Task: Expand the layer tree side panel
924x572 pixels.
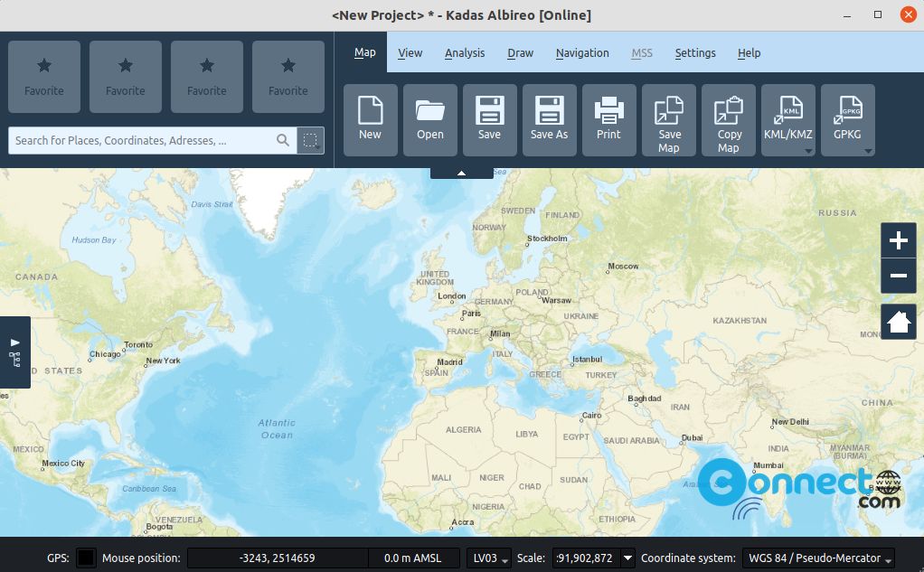Action: click(x=14, y=352)
